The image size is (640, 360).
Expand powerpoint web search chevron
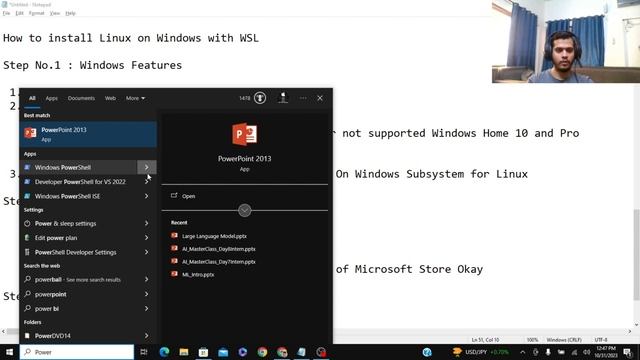[x=147, y=294]
